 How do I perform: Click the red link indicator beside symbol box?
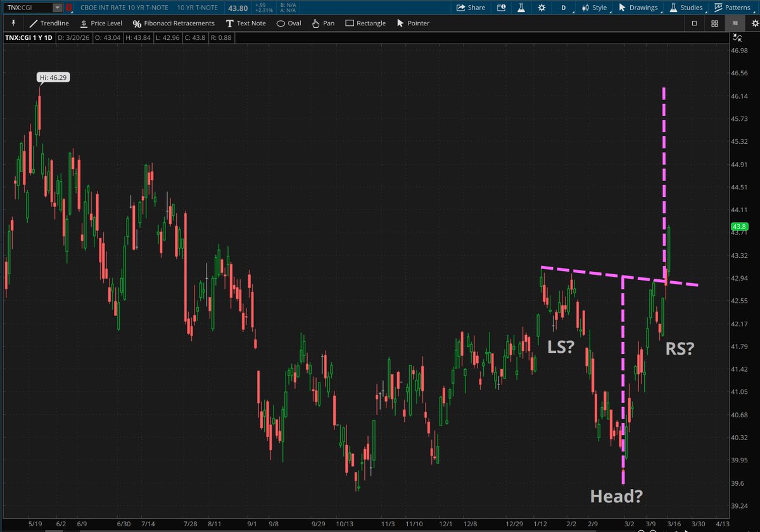[68, 8]
